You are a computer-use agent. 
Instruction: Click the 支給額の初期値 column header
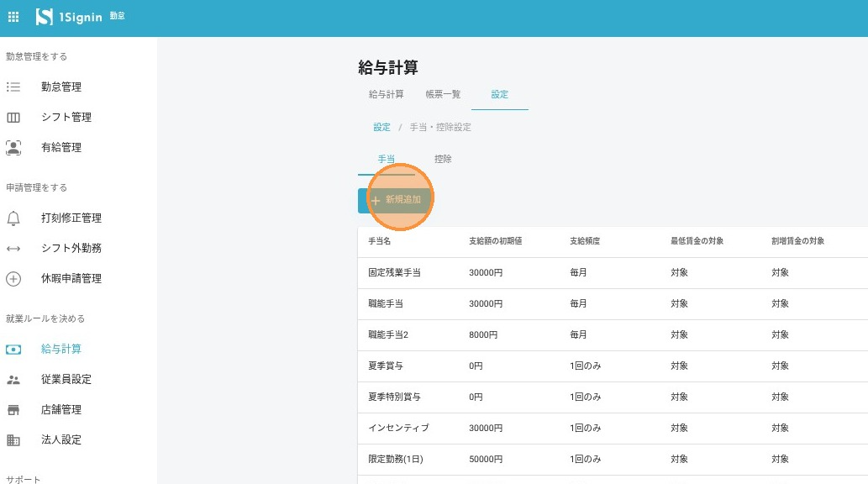496,241
